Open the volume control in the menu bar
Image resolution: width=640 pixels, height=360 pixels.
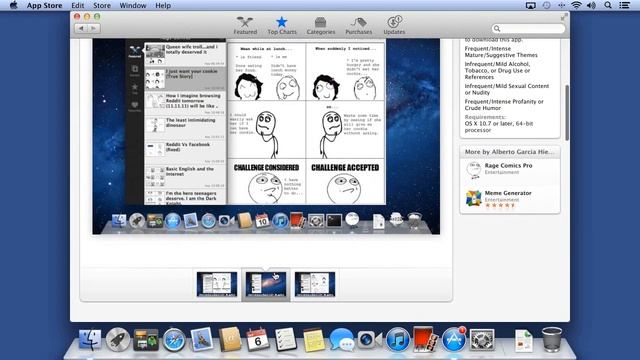coord(591,5)
